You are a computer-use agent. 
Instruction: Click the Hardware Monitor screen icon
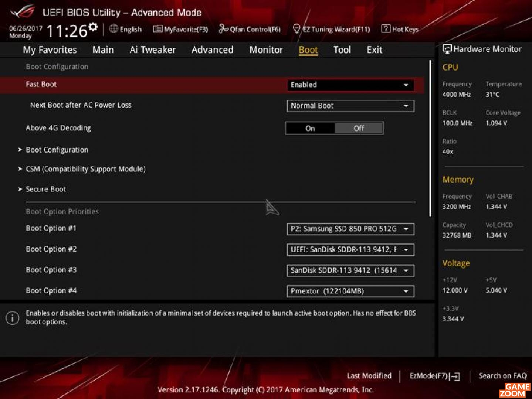[x=447, y=49]
